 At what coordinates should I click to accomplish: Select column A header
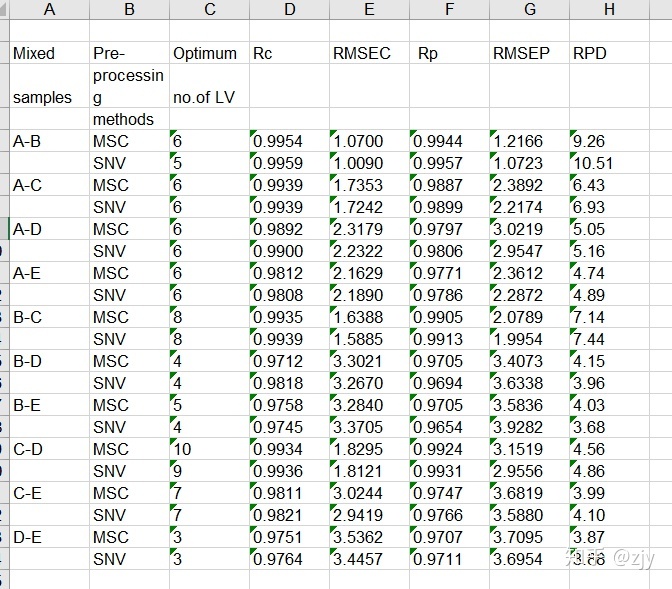49,9
